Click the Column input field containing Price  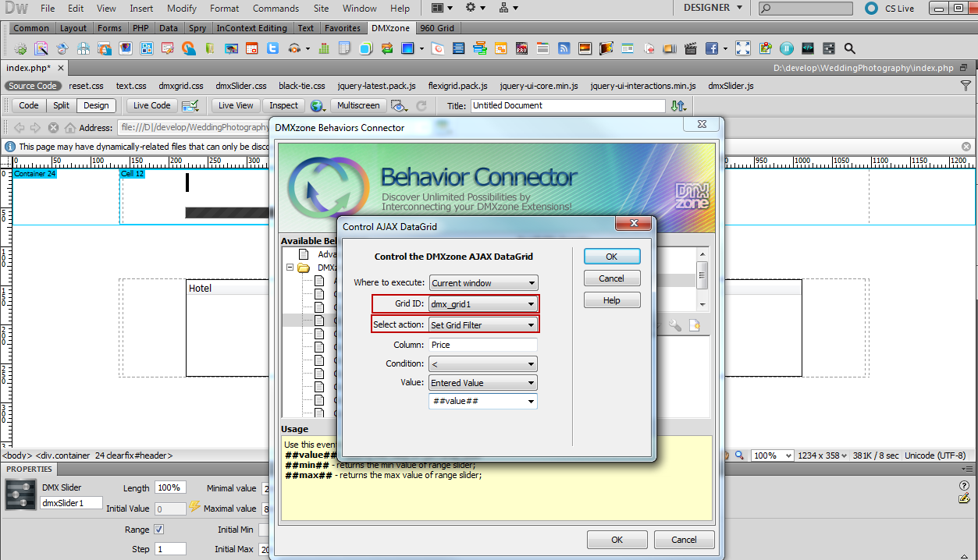483,345
